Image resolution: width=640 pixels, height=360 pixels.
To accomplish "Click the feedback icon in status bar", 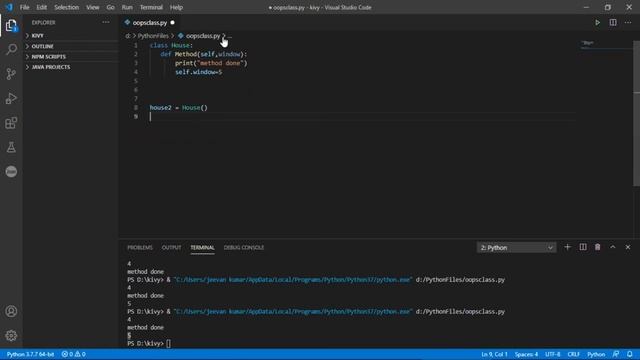I will [x=616, y=354].
